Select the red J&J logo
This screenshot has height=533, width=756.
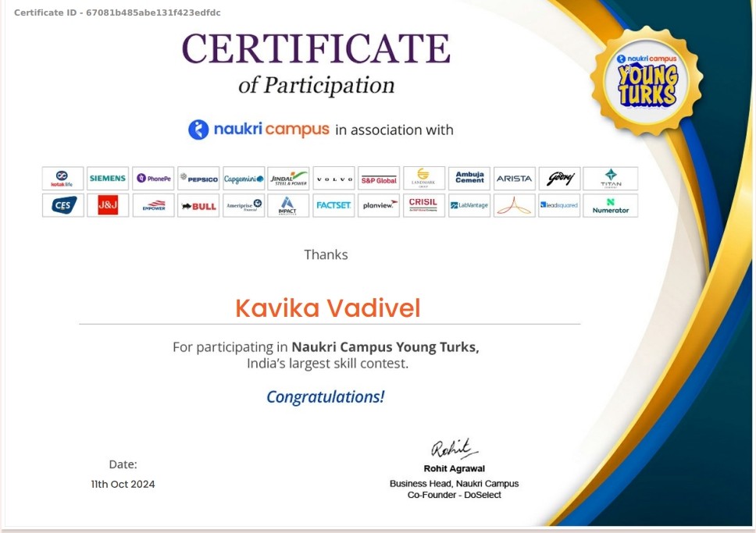coord(108,206)
